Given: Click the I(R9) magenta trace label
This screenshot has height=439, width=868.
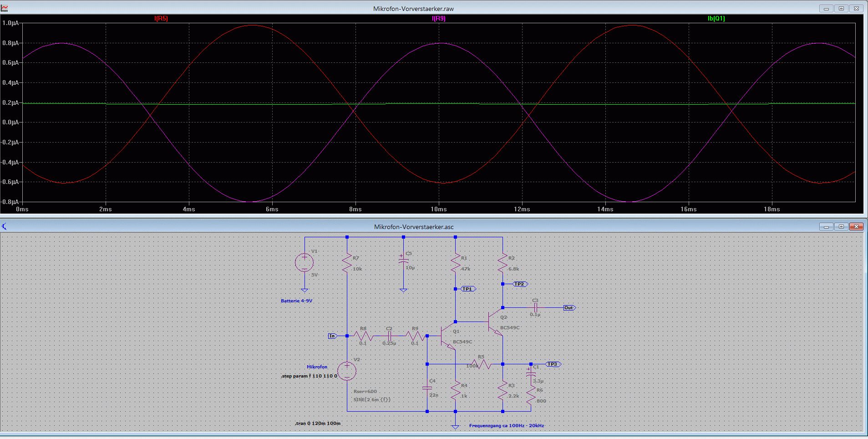Looking at the screenshot, I should [x=438, y=19].
